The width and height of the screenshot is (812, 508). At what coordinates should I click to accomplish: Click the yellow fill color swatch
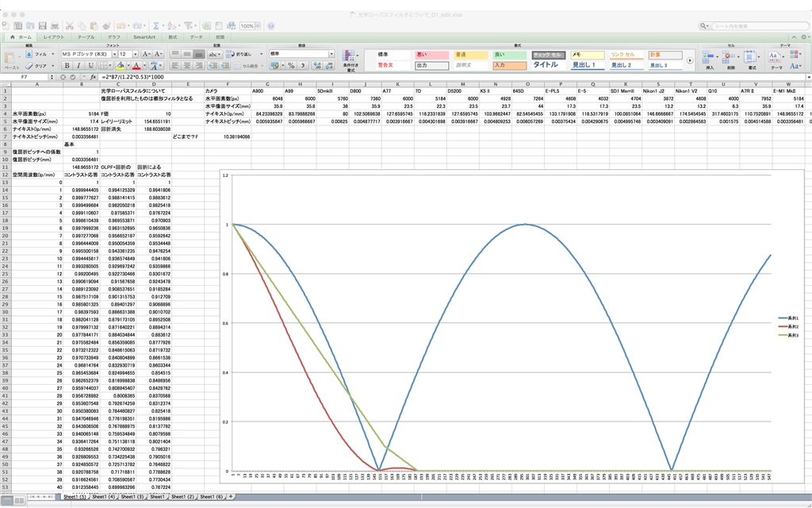121,66
